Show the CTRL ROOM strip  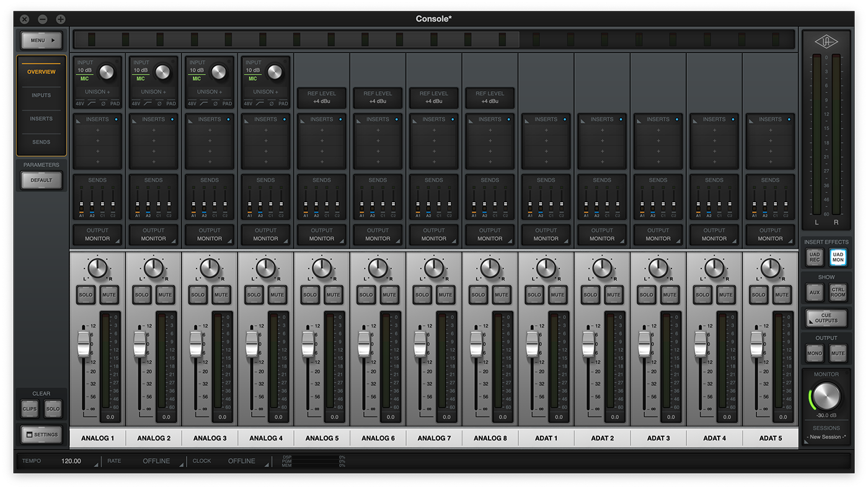click(838, 292)
